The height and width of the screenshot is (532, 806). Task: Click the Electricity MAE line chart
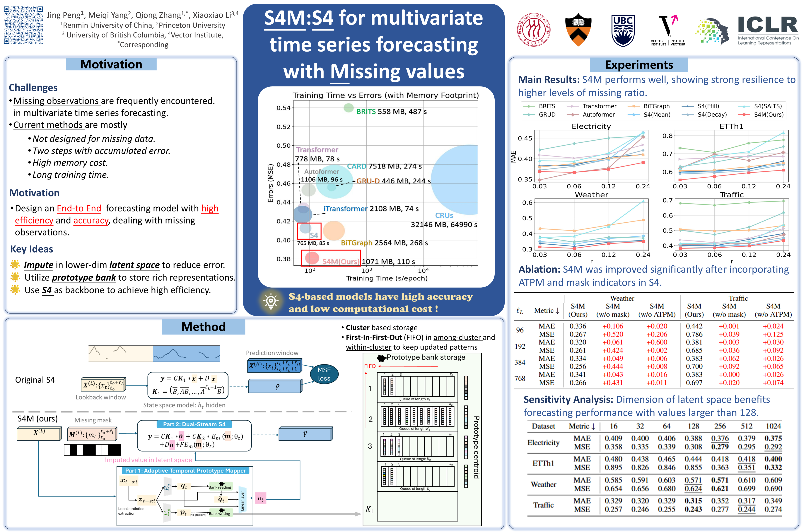coord(591,156)
